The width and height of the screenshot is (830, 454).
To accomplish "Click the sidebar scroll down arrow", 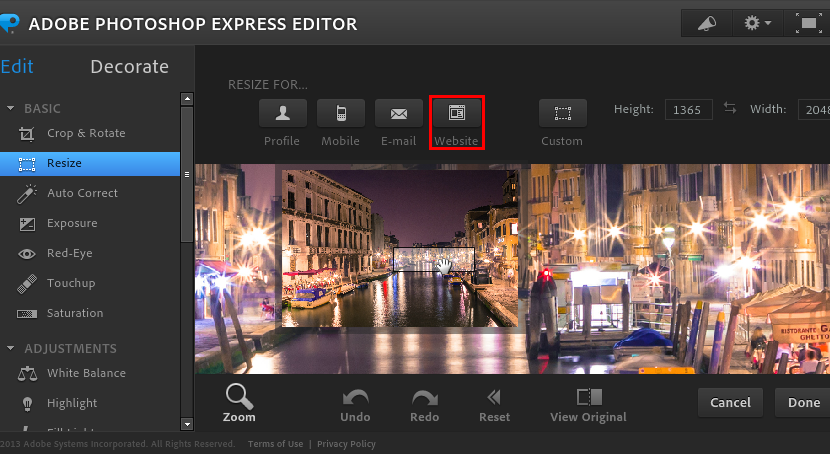I will point(187,424).
